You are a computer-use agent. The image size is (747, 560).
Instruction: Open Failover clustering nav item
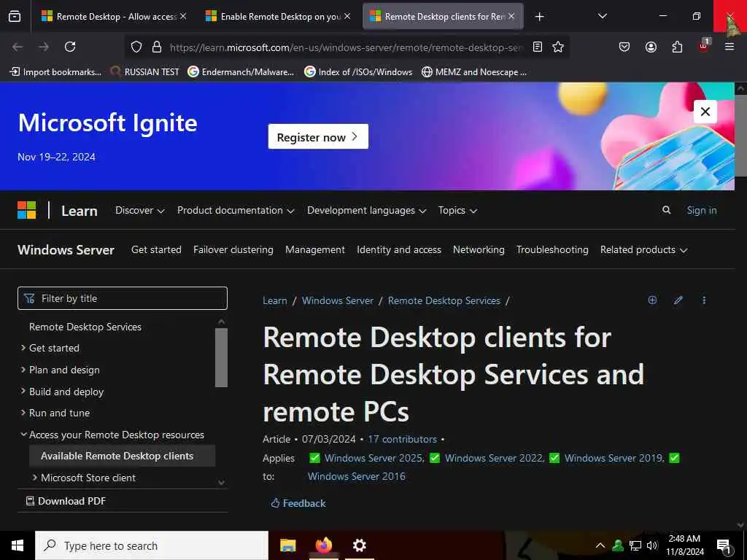click(233, 249)
